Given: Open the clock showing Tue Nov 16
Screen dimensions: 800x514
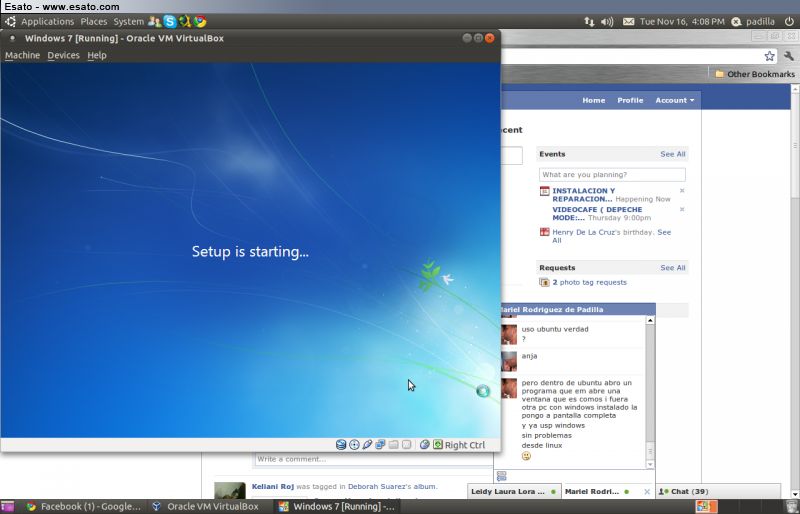Looking at the screenshot, I should coord(682,21).
